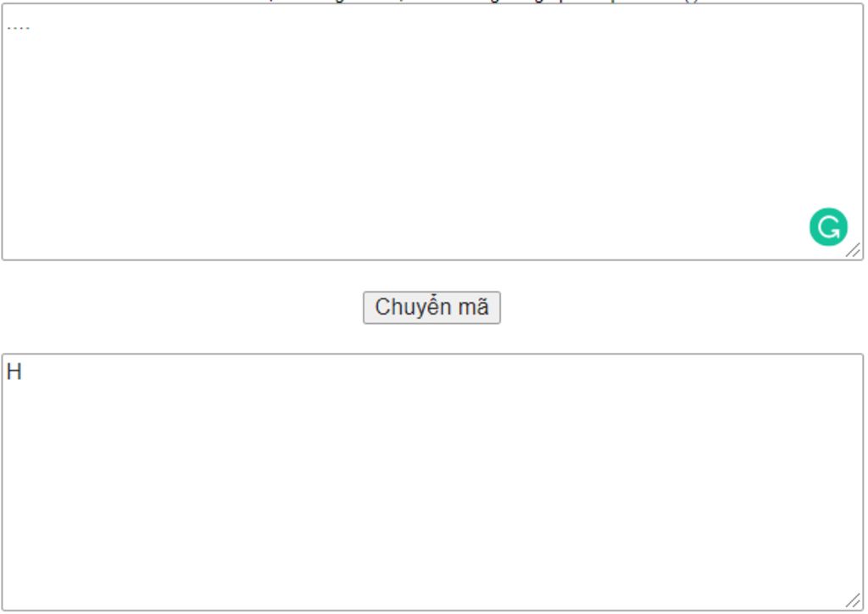Viewport: 868px width, 614px height.
Task: Place cursor after the four dots text
Action: pos(31,25)
